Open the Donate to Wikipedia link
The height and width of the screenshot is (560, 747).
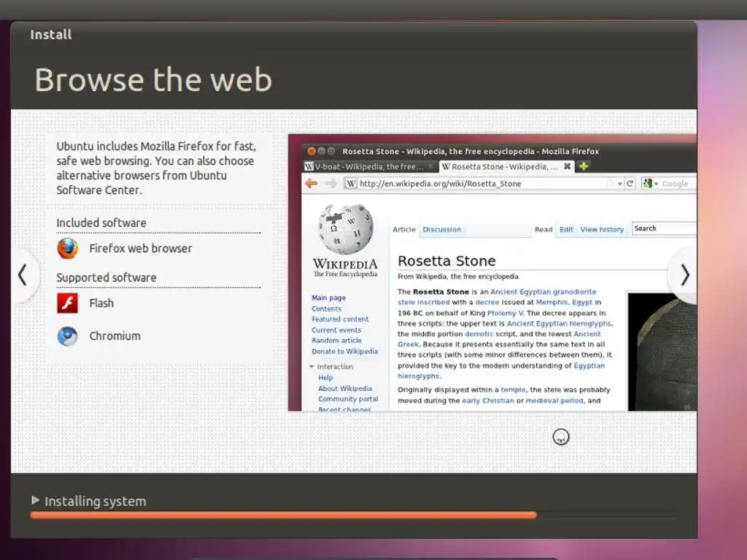click(345, 351)
